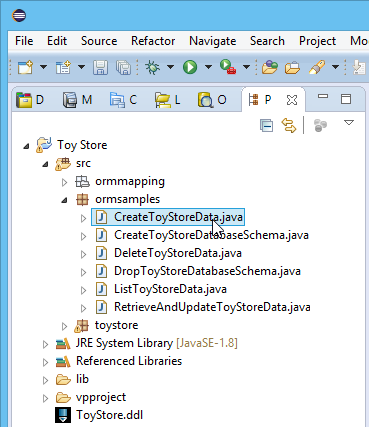
Task: Open the Search flashlight dropdown arrow
Action: [335, 67]
